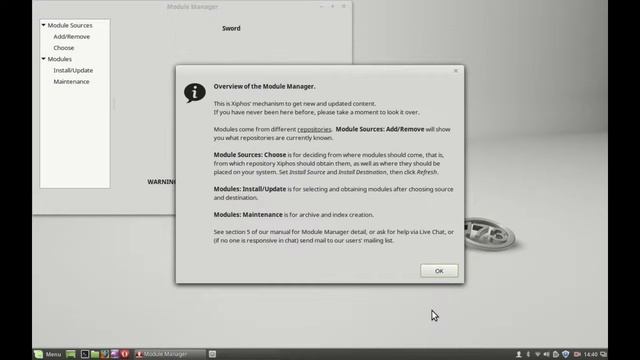The width and height of the screenshot is (640, 360).
Task: Open the file manager folder icon
Action: click(x=95, y=354)
